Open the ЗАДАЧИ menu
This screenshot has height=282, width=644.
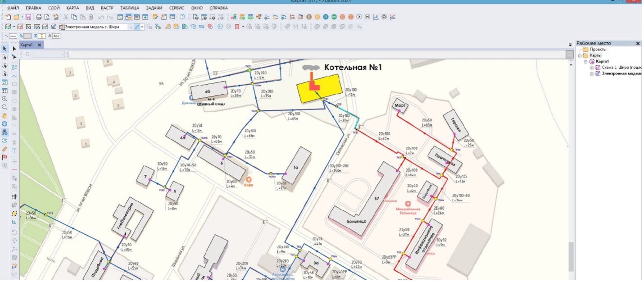[x=155, y=8]
